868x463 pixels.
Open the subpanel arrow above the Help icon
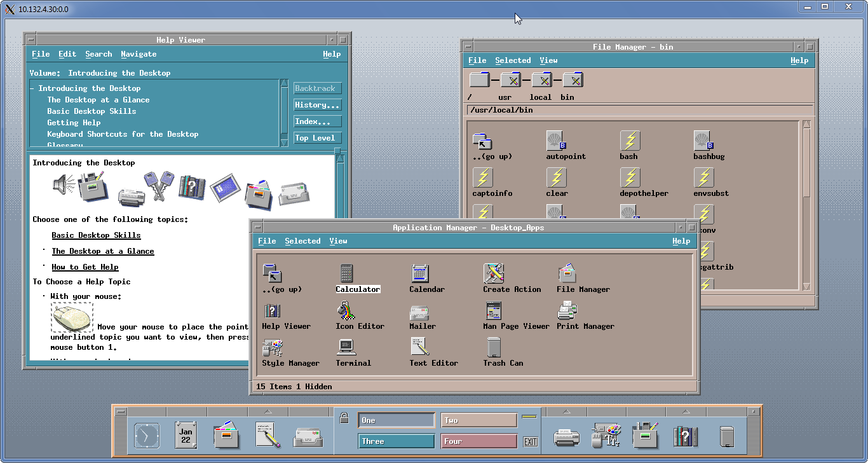[685, 411]
